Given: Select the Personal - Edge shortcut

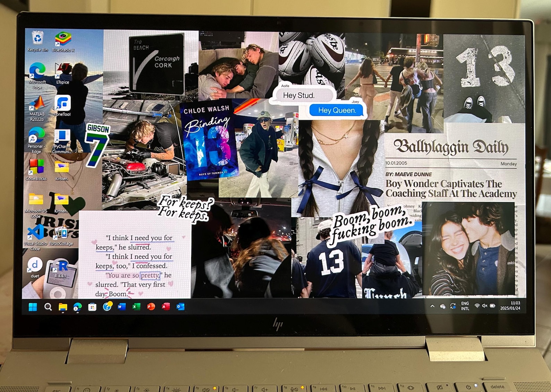Looking at the screenshot, I should [x=36, y=140].
